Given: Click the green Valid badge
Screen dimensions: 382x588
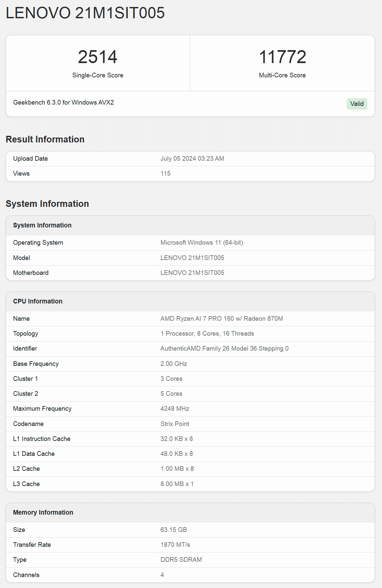Looking at the screenshot, I should pos(357,104).
